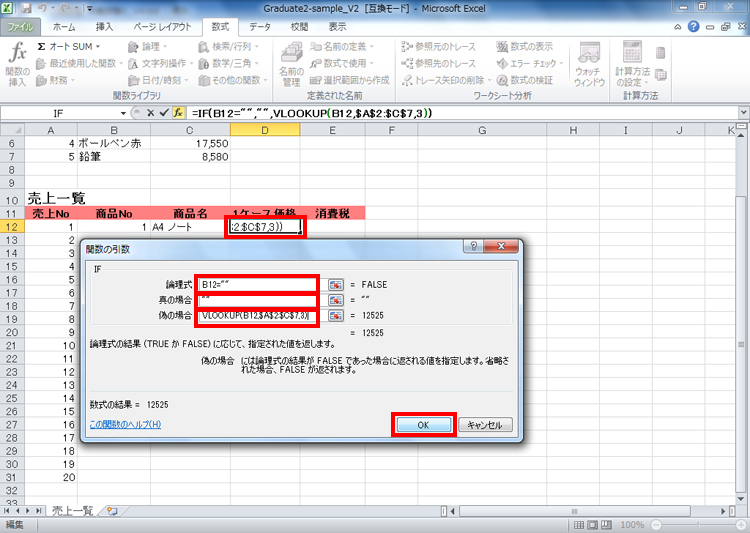750x533 pixels.
Task: Click Trace Precedents (参照元のトレース)
Action: click(x=439, y=46)
